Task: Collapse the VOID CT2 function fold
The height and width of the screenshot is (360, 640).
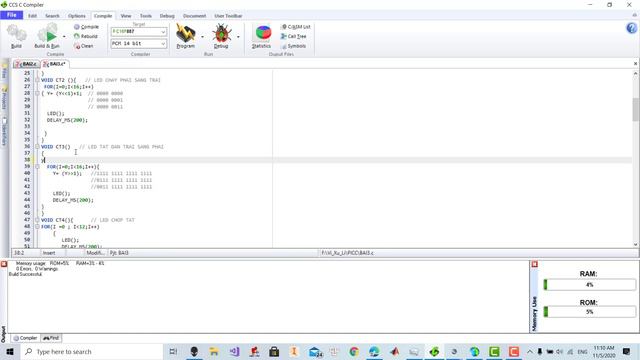Action: tap(37, 80)
